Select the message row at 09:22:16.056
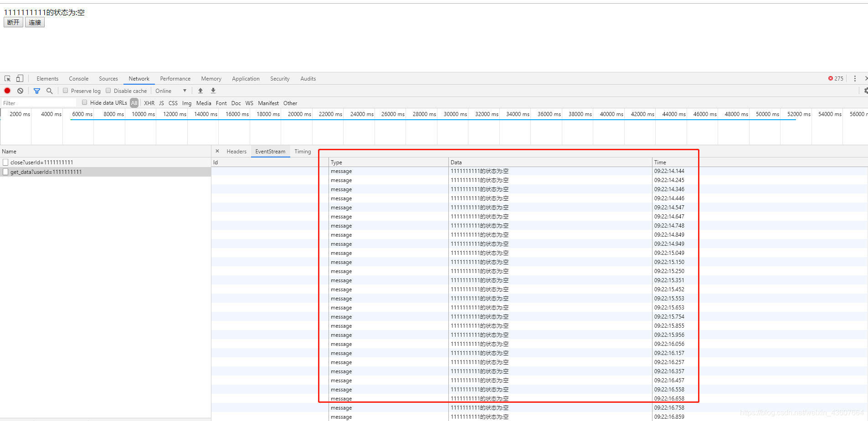This screenshot has height=421, width=868. 539,344
